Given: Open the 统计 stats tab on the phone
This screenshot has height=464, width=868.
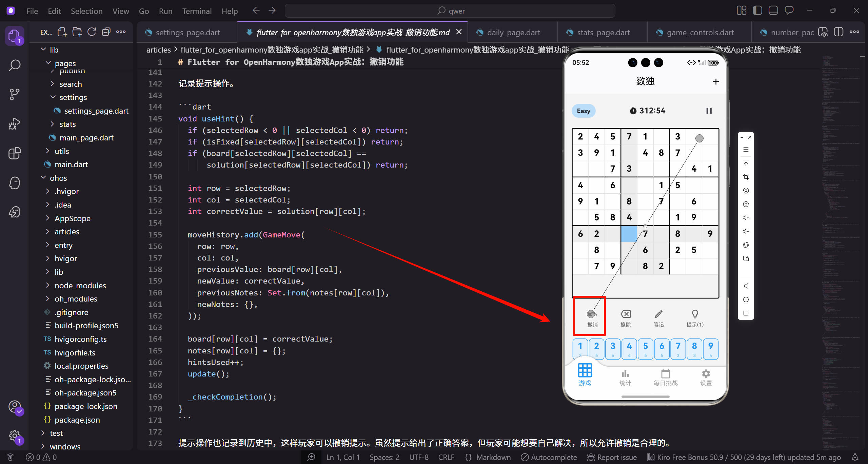Looking at the screenshot, I should 625,378.
